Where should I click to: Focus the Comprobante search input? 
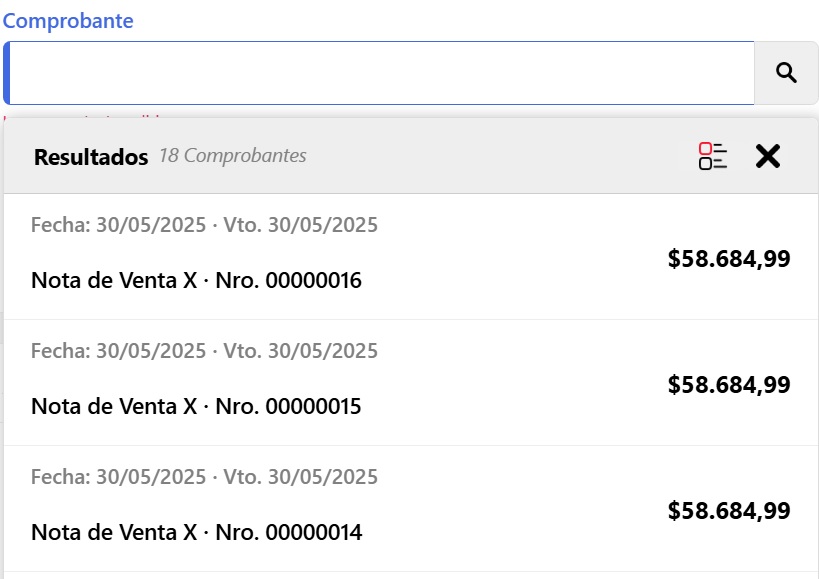380,73
